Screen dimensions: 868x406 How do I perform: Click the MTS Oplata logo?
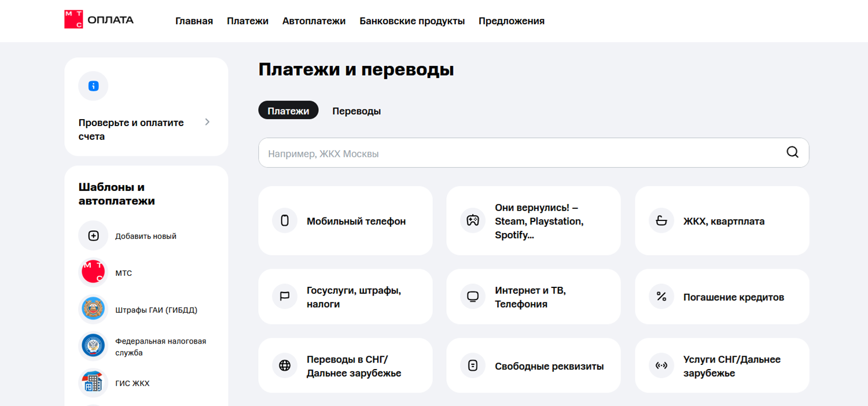pyautogui.click(x=99, y=20)
